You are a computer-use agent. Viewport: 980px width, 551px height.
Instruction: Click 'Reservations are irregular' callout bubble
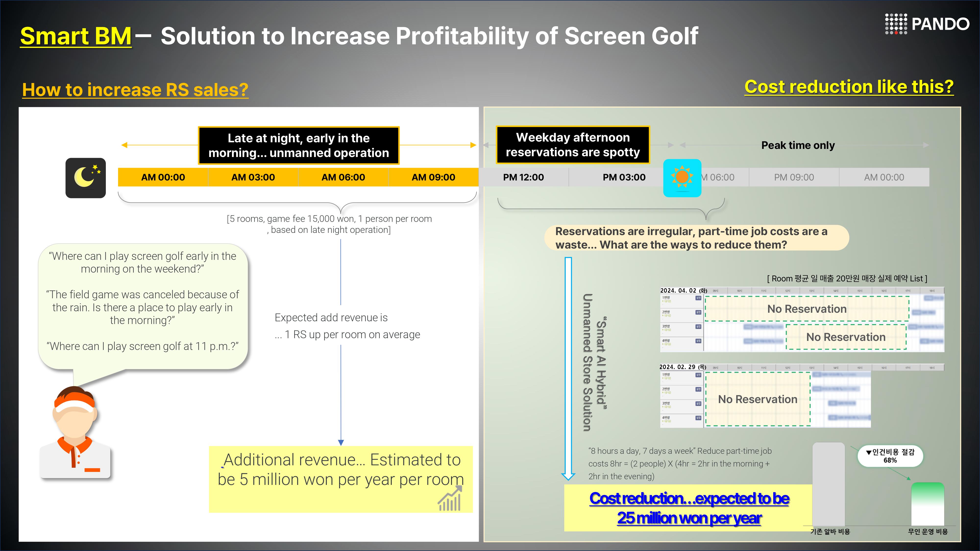tap(697, 238)
